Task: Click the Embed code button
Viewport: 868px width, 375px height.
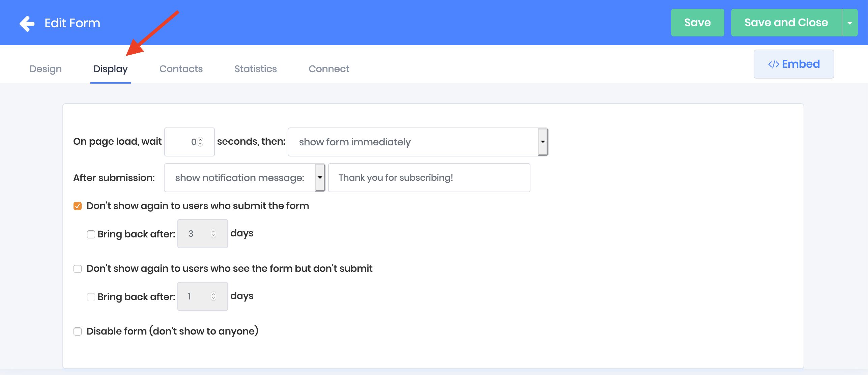Action: pyautogui.click(x=793, y=64)
